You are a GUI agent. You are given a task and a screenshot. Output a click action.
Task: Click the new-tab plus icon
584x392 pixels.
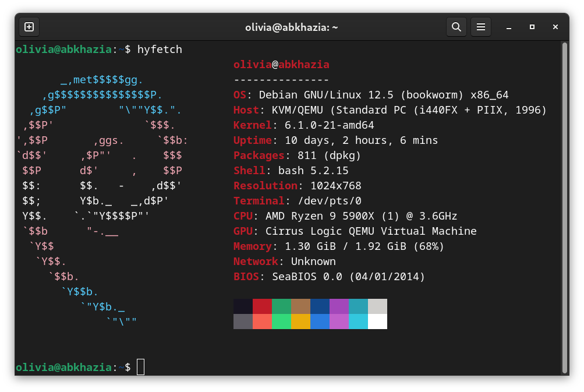[29, 27]
